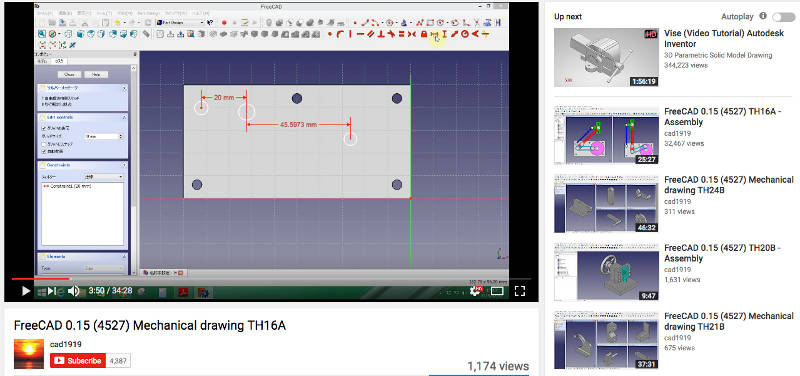
Task: Click the 1,174 views count
Action: click(498, 366)
